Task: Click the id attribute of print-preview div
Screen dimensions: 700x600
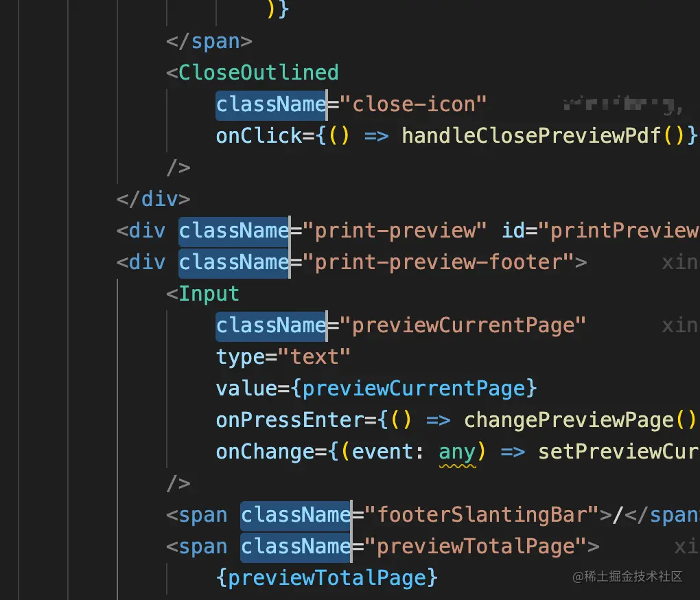Action: tap(513, 231)
